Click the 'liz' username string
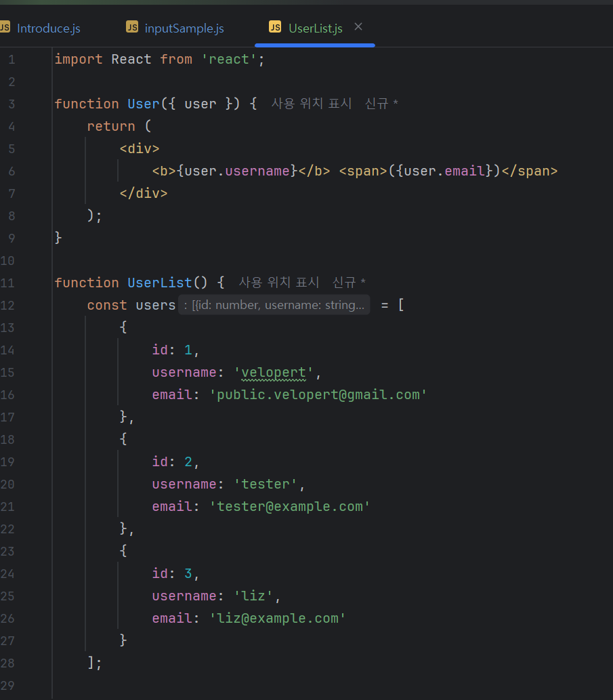The width and height of the screenshot is (613, 700). 253,596
